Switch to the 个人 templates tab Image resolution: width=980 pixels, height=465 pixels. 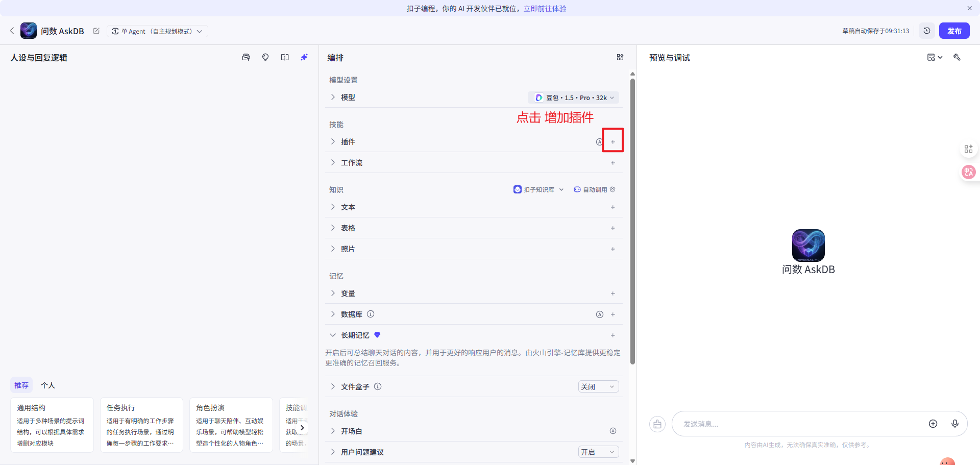click(48, 385)
